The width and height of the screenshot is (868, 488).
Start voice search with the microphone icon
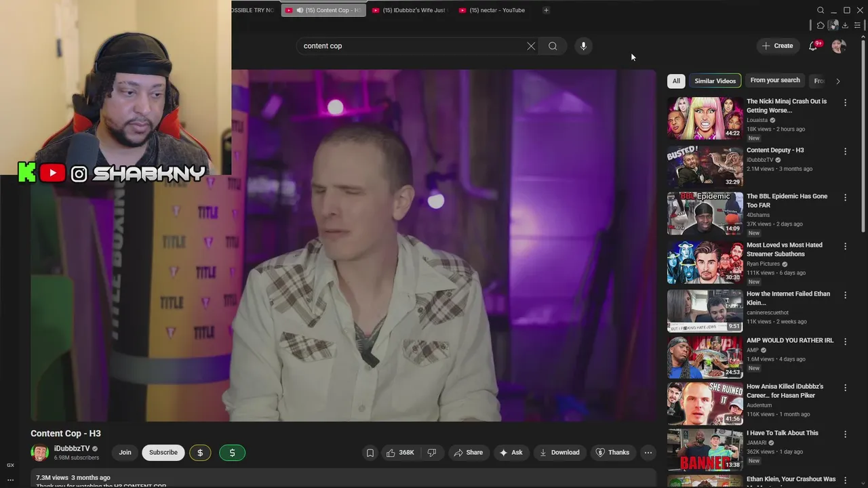point(583,46)
